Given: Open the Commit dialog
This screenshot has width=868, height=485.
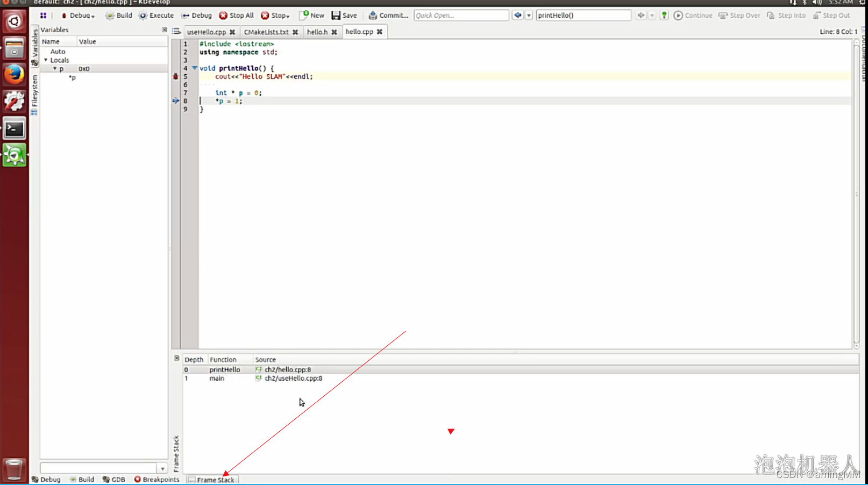Looking at the screenshot, I should pyautogui.click(x=388, y=16).
